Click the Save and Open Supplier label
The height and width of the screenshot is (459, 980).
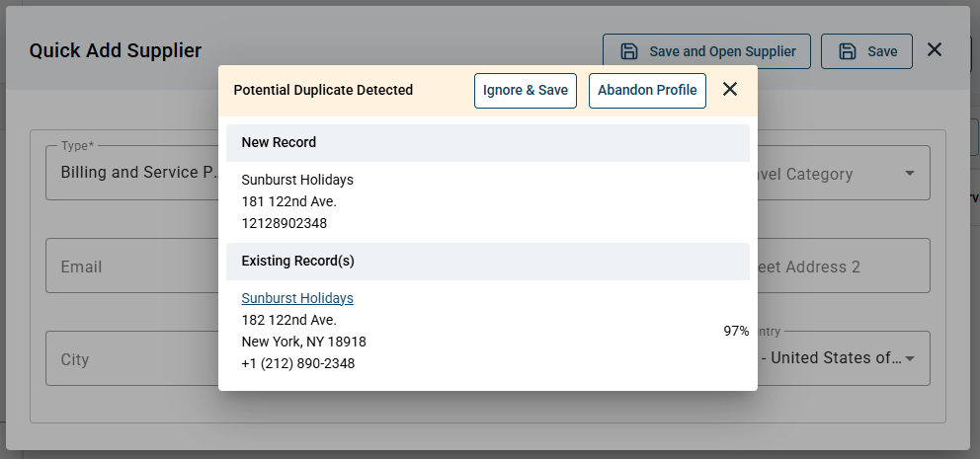coord(722,52)
